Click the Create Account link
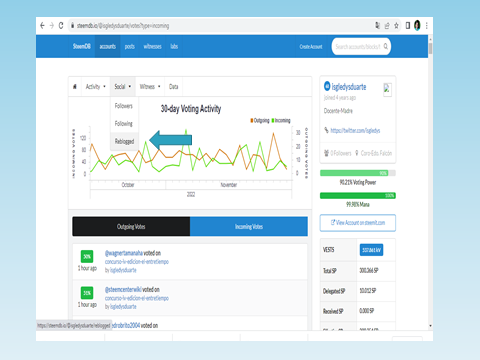Image resolution: width=480 pixels, height=360 pixels. pyautogui.click(x=311, y=47)
